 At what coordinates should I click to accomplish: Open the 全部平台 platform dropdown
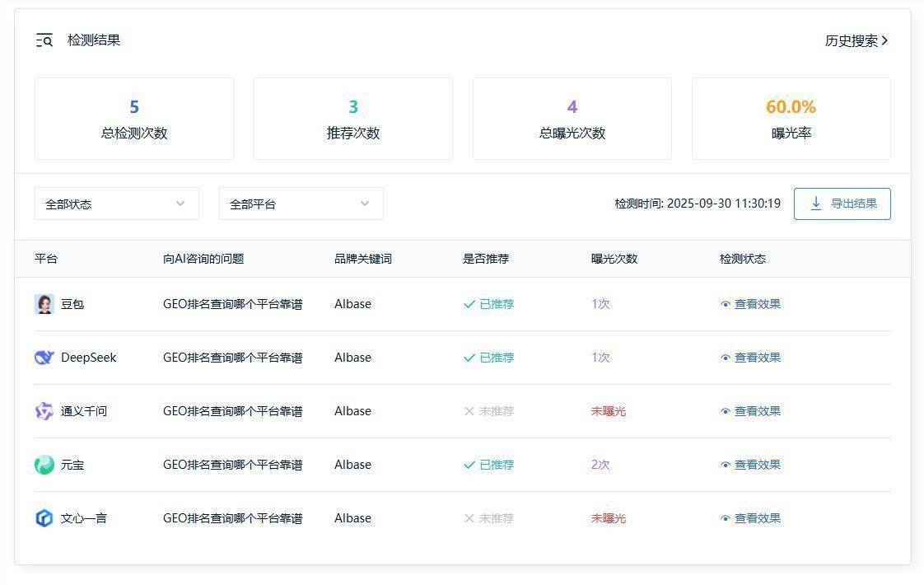point(301,204)
